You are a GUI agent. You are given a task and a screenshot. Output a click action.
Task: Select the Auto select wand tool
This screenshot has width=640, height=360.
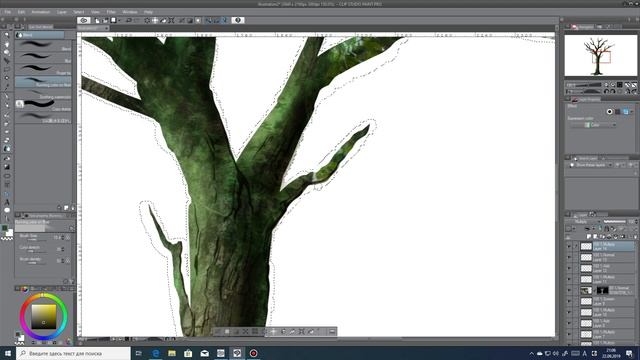7,78
